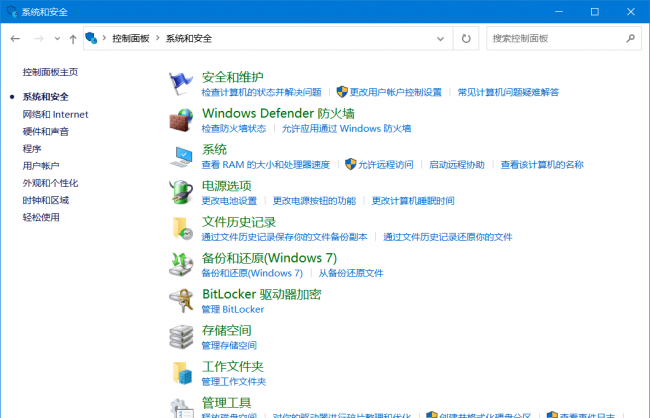Open the 存储空间 stacked drives icon
The width and height of the screenshot is (650, 418).
pos(181,337)
